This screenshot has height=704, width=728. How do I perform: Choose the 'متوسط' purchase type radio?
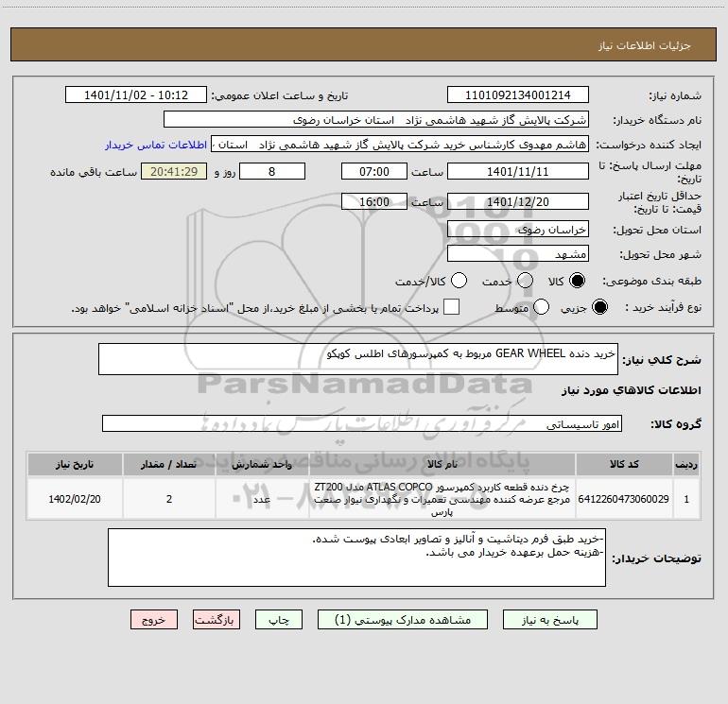pyautogui.click(x=542, y=307)
